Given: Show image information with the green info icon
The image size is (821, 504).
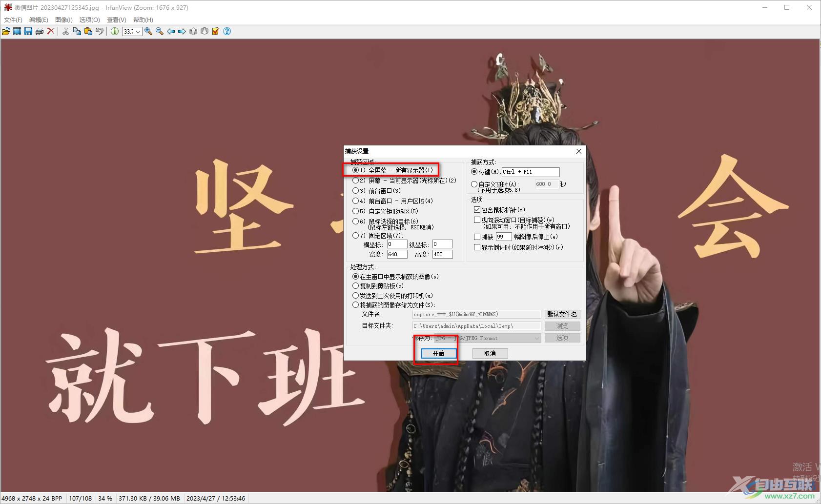Looking at the screenshot, I should point(114,31).
